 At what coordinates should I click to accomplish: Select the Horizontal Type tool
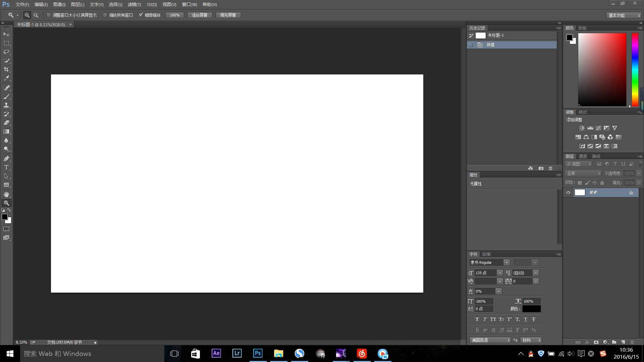6,167
